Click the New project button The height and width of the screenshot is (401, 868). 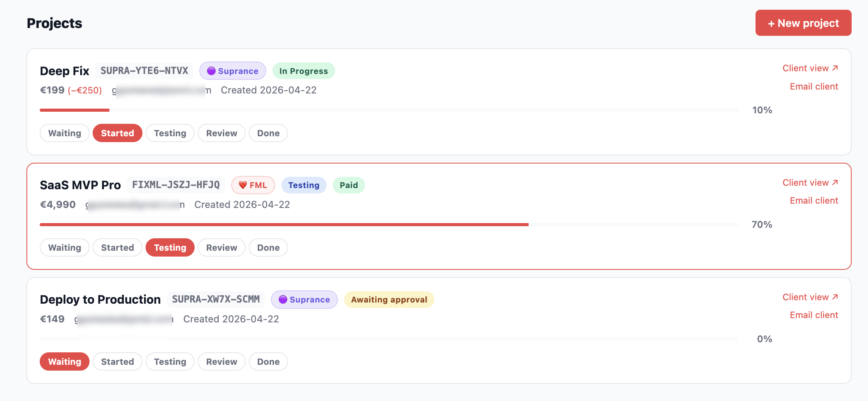(x=803, y=23)
